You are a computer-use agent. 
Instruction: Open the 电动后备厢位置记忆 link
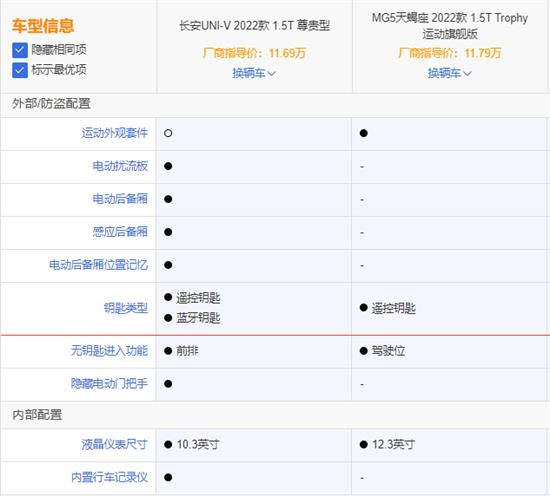[98, 265]
